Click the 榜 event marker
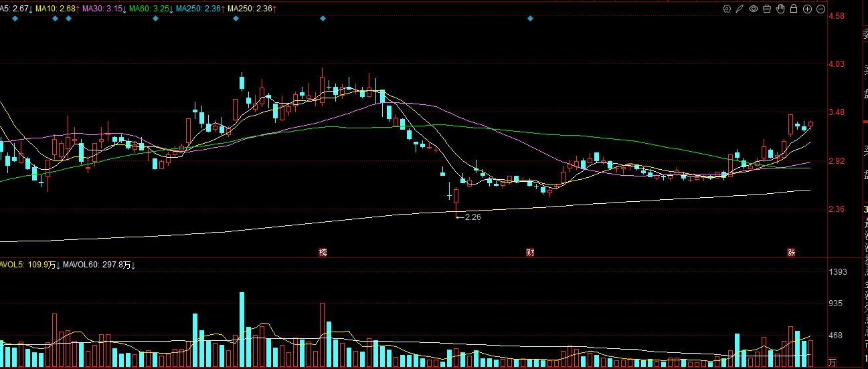The height and width of the screenshot is (369, 868). (x=323, y=253)
